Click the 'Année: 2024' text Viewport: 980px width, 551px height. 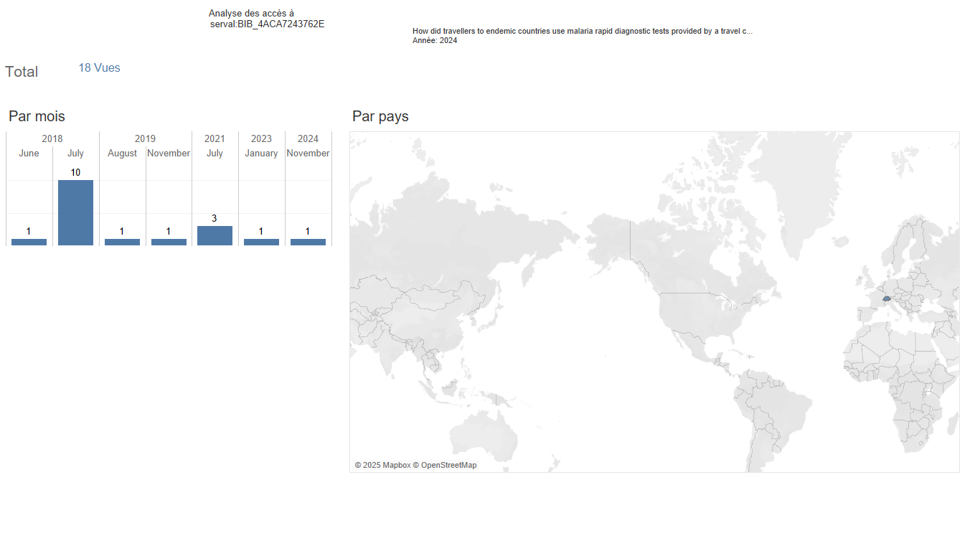435,40
